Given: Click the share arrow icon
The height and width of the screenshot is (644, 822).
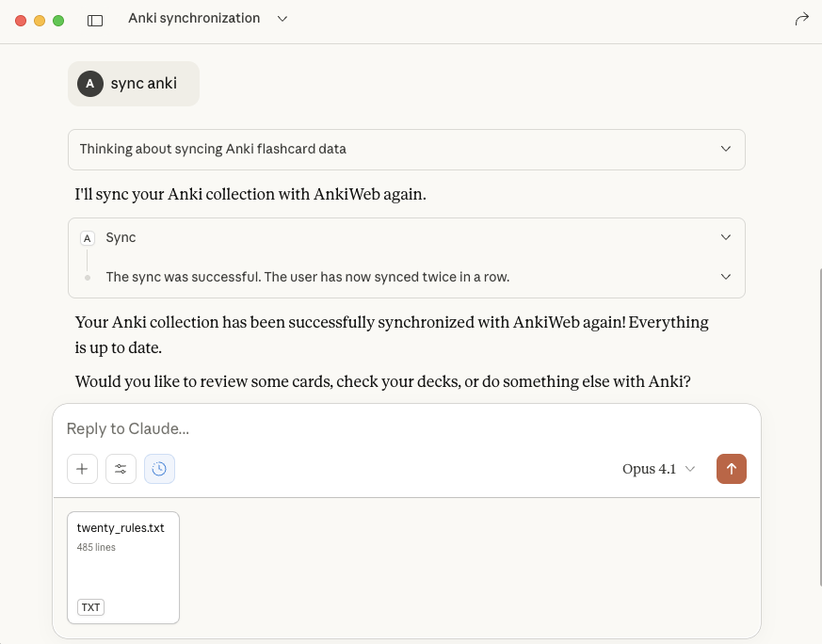Looking at the screenshot, I should [801, 19].
